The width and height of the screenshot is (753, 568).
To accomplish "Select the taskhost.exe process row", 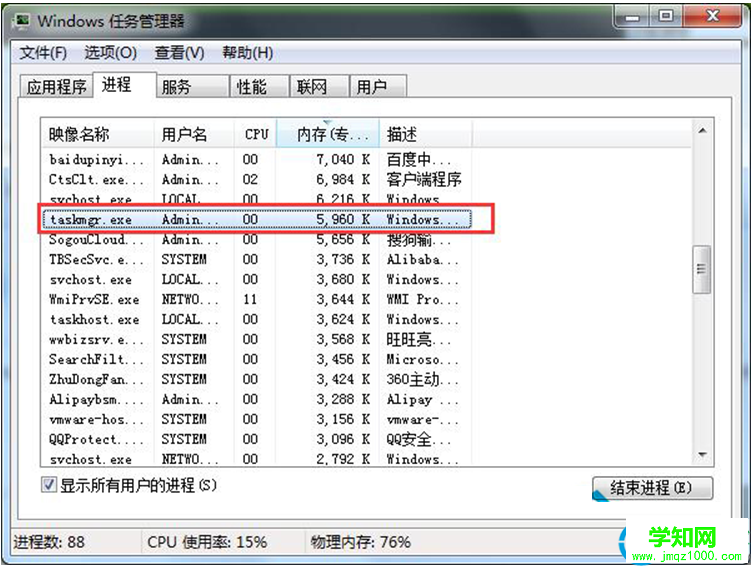I will point(257,320).
